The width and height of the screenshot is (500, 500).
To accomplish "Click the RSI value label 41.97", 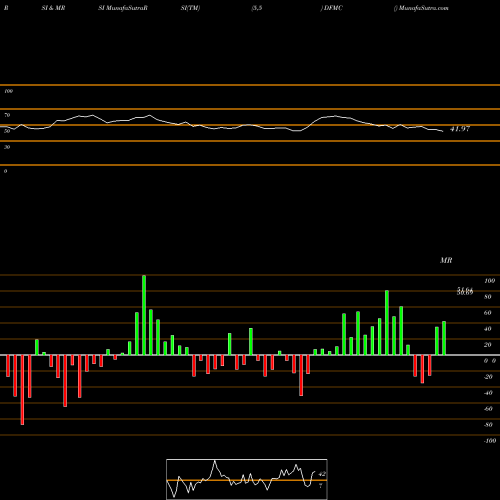I will click(x=460, y=129).
